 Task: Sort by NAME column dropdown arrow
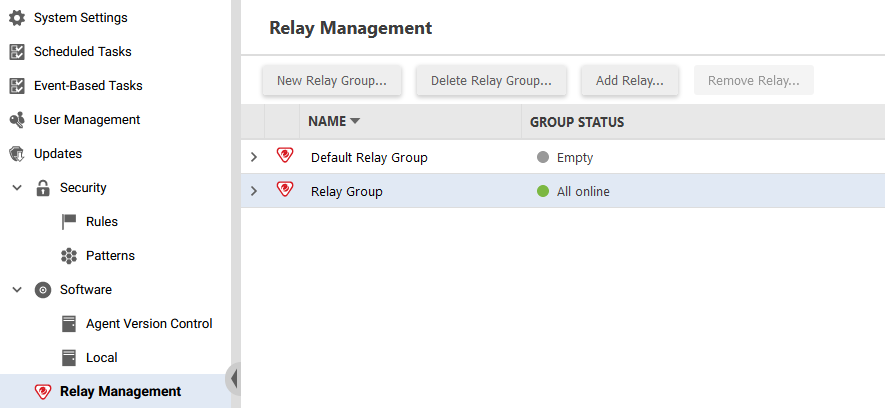click(355, 121)
